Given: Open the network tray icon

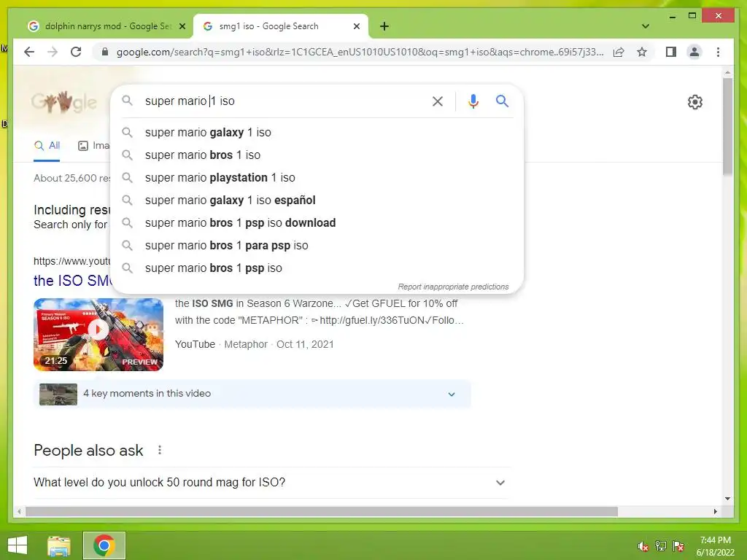Looking at the screenshot, I should coord(661,546).
